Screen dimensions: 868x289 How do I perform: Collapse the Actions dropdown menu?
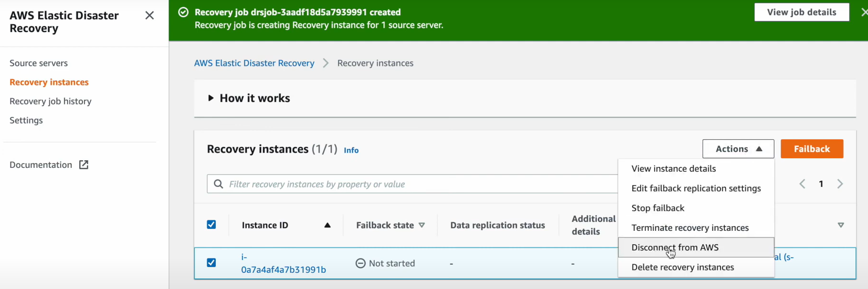tap(738, 149)
